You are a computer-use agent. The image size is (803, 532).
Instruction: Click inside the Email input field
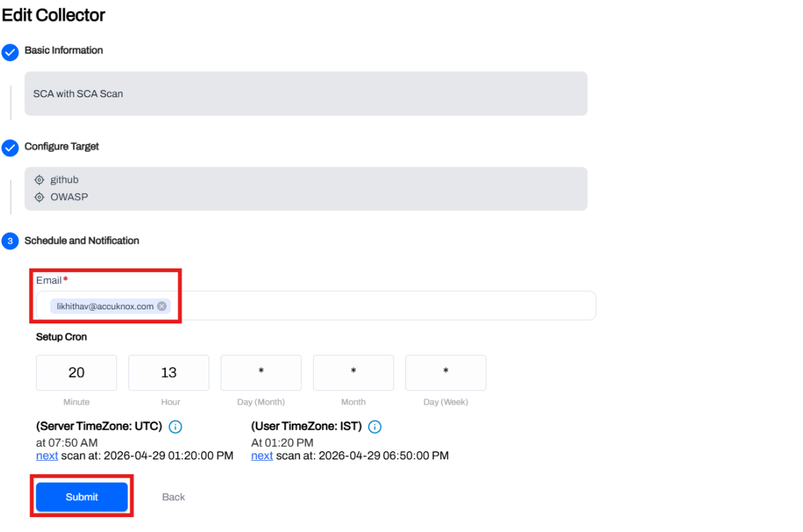tap(381, 307)
